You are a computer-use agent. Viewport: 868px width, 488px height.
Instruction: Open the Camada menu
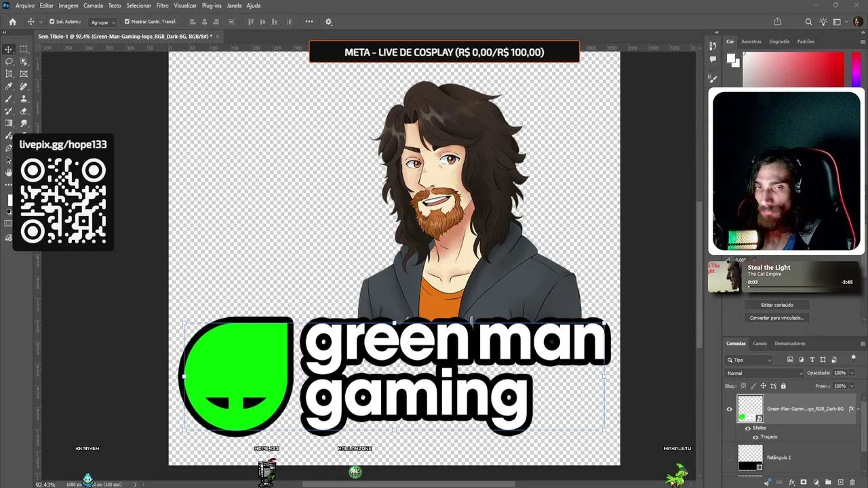pyautogui.click(x=93, y=5)
